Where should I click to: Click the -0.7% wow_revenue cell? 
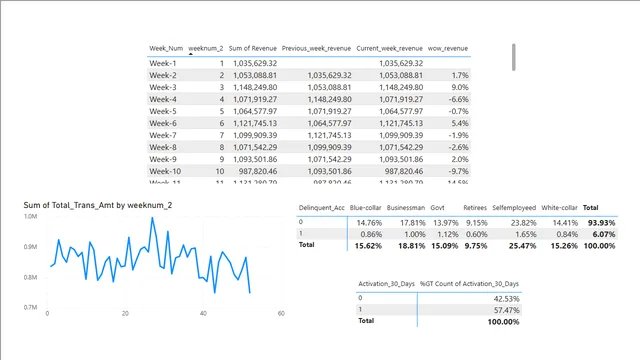(x=458, y=111)
